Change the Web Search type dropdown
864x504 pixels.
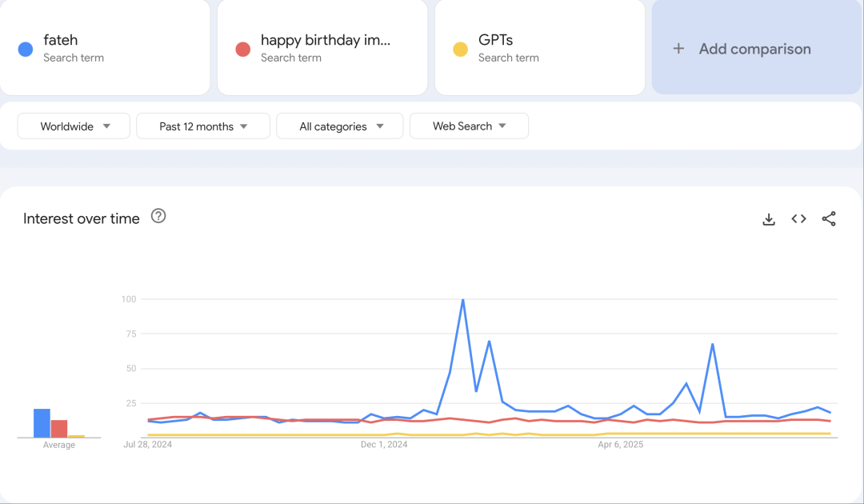pyautogui.click(x=469, y=126)
